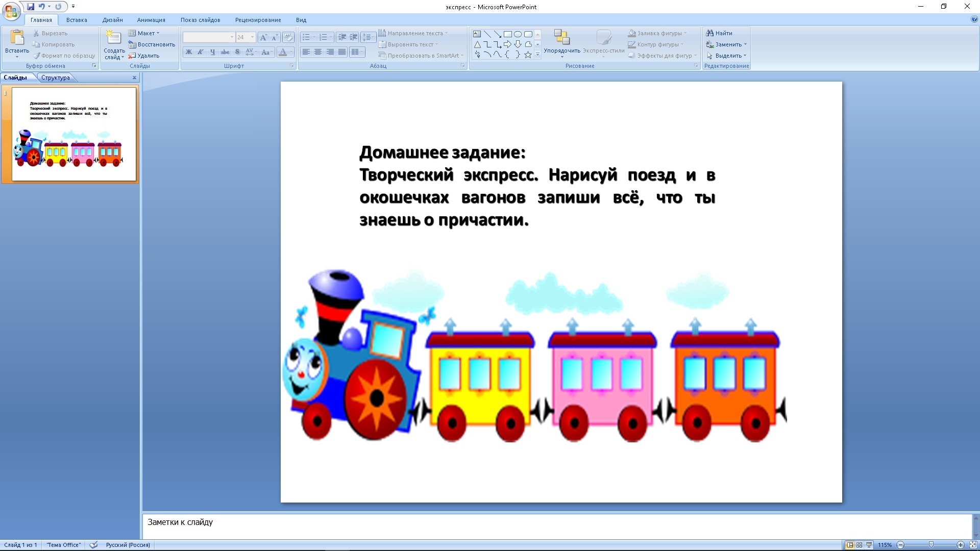Open the Структура outline tab
Image resolution: width=980 pixels, height=551 pixels.
[x=56, y=78]
